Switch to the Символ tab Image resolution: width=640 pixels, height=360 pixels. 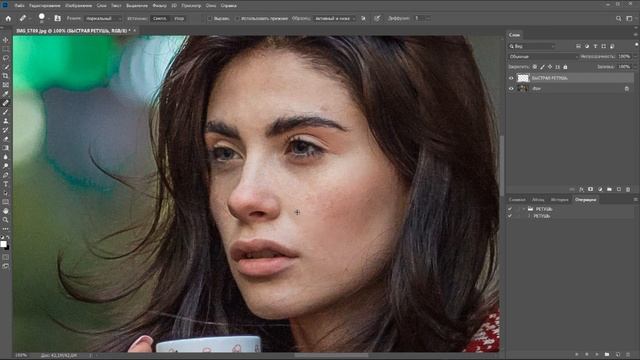[x=517, y=200]
